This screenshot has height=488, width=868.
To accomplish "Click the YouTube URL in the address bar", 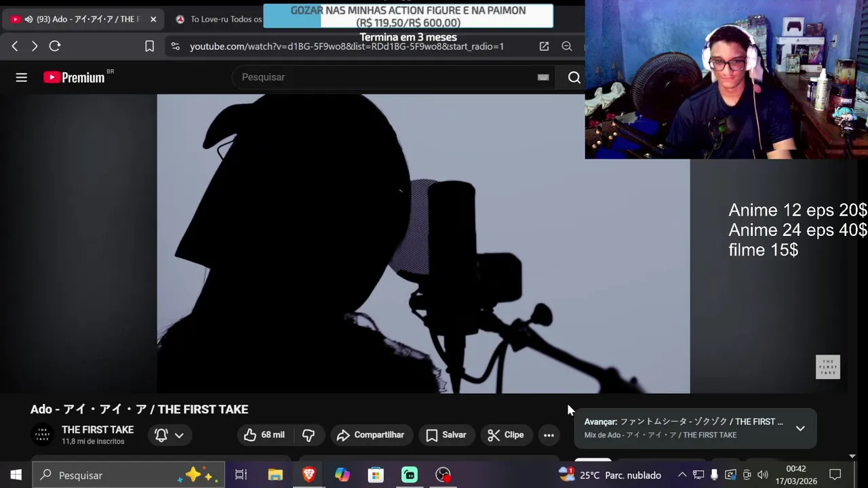I will 347,46.
